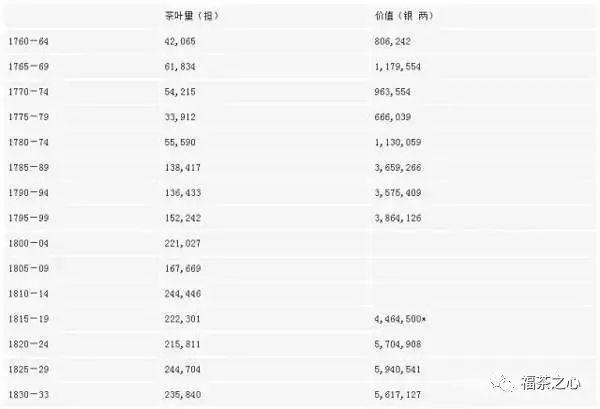Select the starred value 4,464,500*
600x409 pixels.
pyautogui.click(x=400, y=319)
